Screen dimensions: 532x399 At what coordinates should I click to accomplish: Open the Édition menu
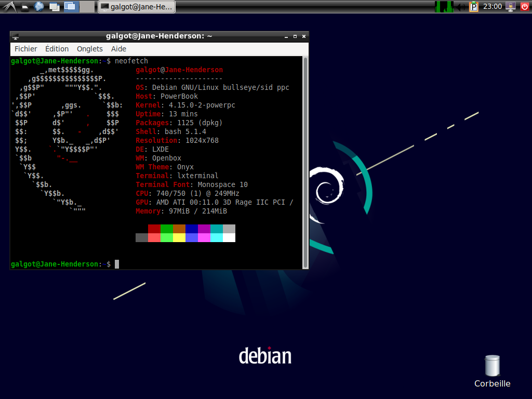click(57, 49)
